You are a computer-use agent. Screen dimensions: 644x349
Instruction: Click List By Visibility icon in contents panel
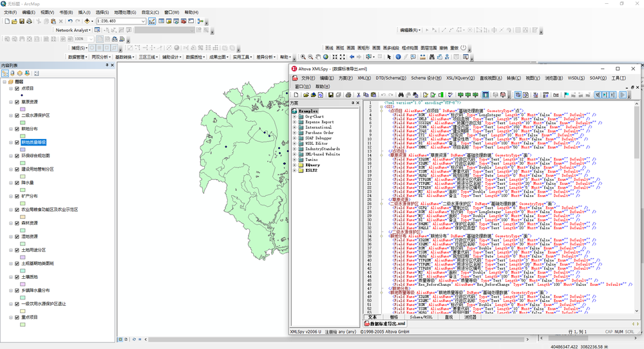click(x=20, y=73)
